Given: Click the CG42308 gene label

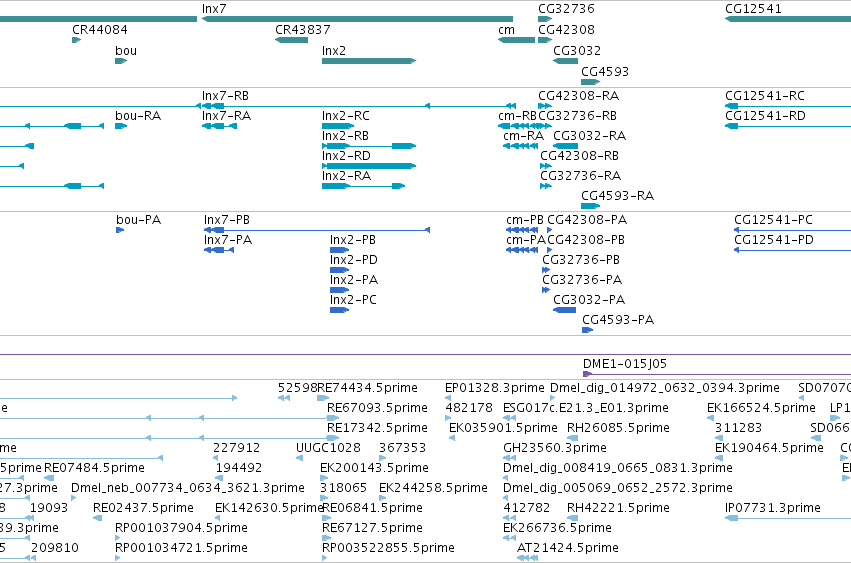Looking at the screenshot, I should tap(566, 30).
